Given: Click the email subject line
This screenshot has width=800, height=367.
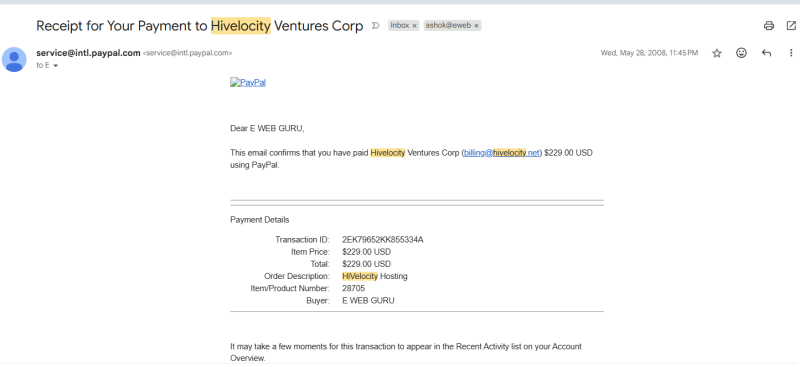Looking at the screenshot, I should [x=199, y=26].
